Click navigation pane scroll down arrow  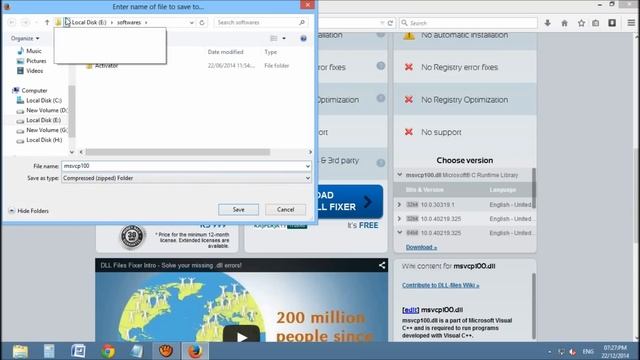(72, 152)
